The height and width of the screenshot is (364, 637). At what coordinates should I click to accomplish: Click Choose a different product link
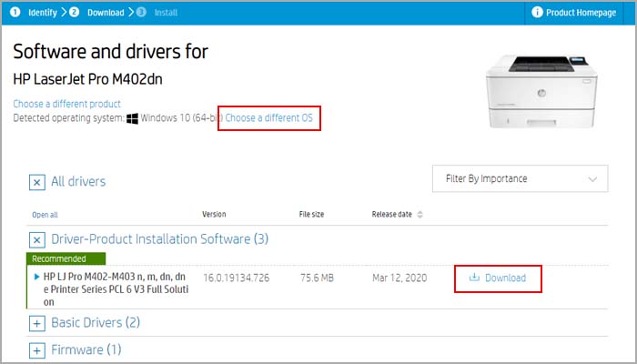(67, 104)
